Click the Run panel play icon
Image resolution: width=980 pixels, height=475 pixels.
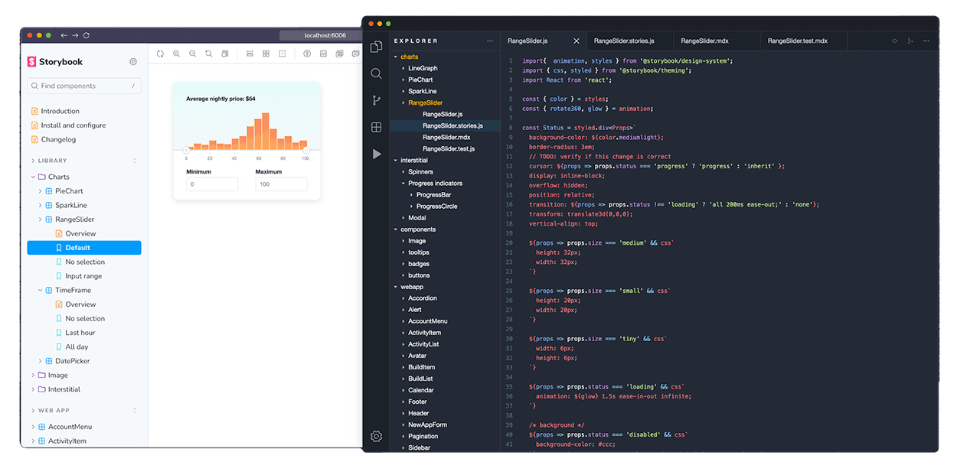[x=376, y=154]
